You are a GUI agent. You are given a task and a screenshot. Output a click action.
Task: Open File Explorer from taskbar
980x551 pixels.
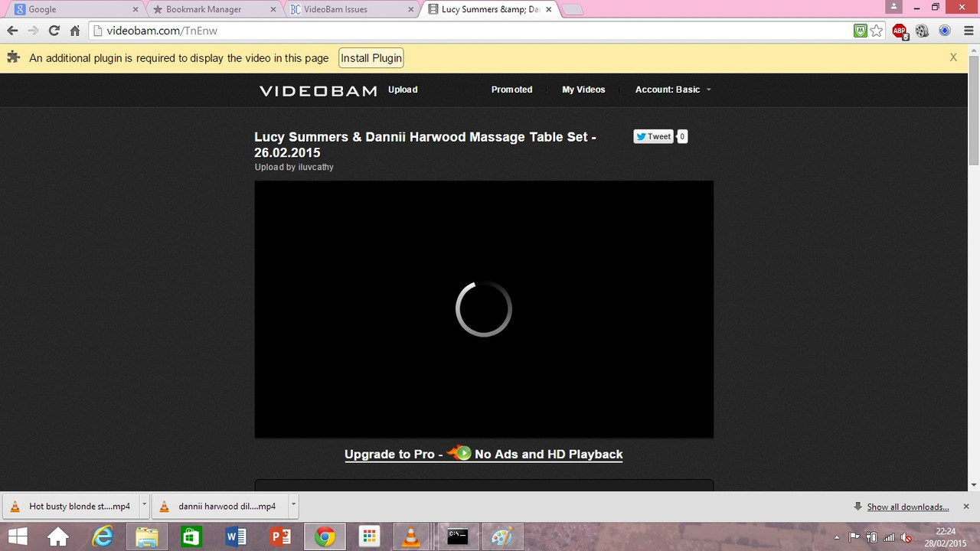(146, 537)
